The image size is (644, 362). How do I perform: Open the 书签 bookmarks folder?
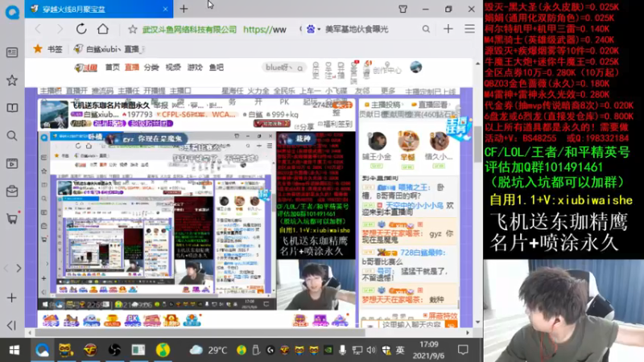pos(47,49)
